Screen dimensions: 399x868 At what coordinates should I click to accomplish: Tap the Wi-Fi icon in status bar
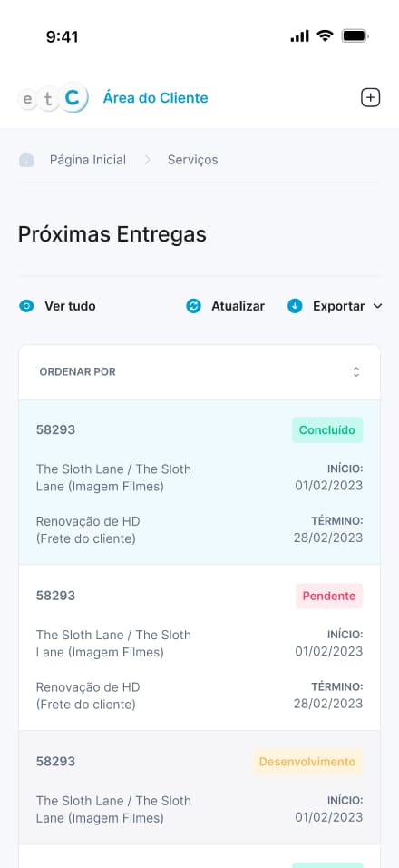tap(325, 36)
